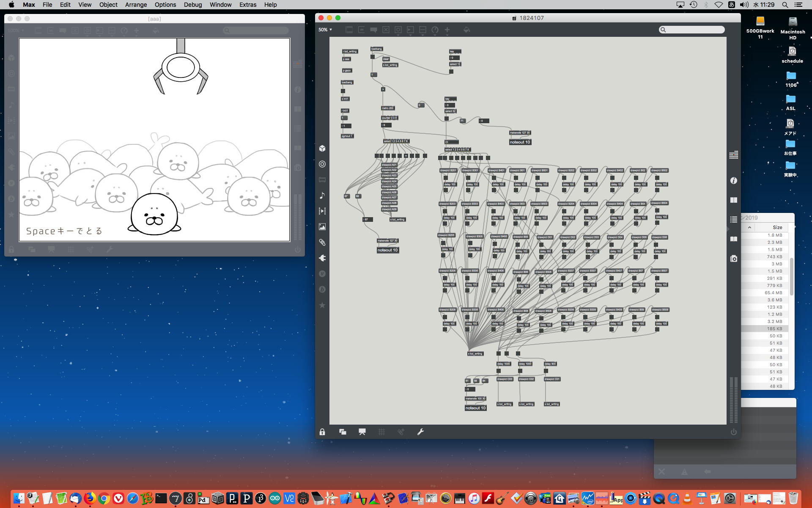The height and width of the screenshot is (508, 812).
Task: Open the Extras menu
Action: tap(247, 5)
